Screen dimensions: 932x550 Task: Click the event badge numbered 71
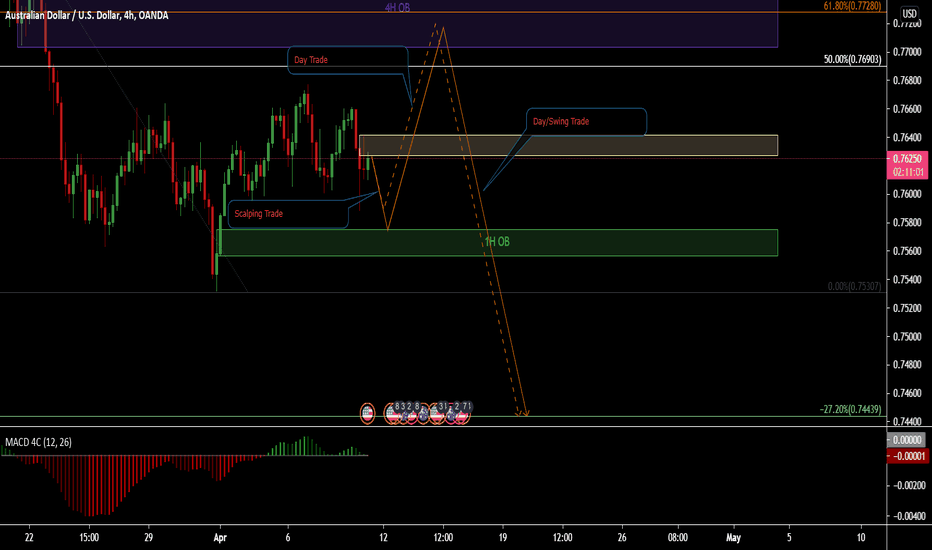coord(467,407)
